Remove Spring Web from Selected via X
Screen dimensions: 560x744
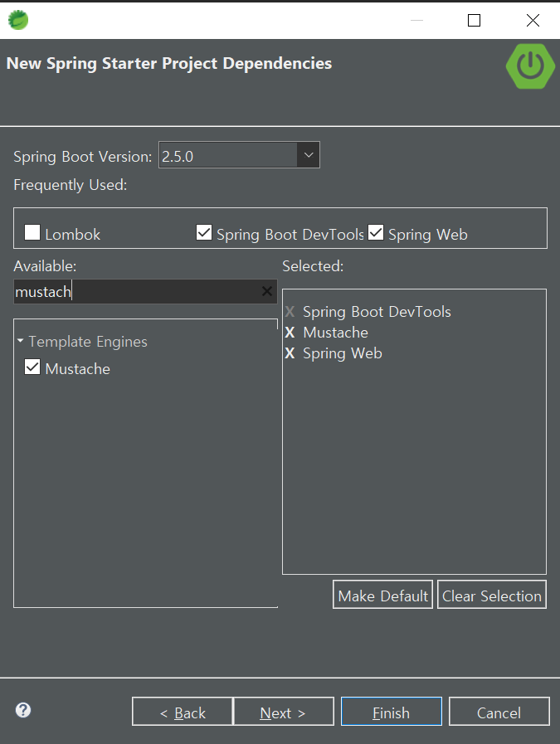(x=290, y=353)
